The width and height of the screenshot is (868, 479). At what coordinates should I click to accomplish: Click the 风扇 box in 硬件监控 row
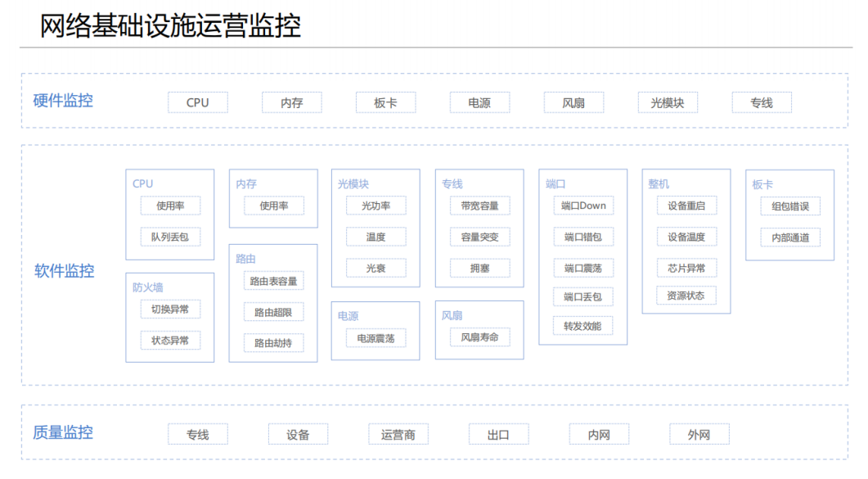click(573, 102)
